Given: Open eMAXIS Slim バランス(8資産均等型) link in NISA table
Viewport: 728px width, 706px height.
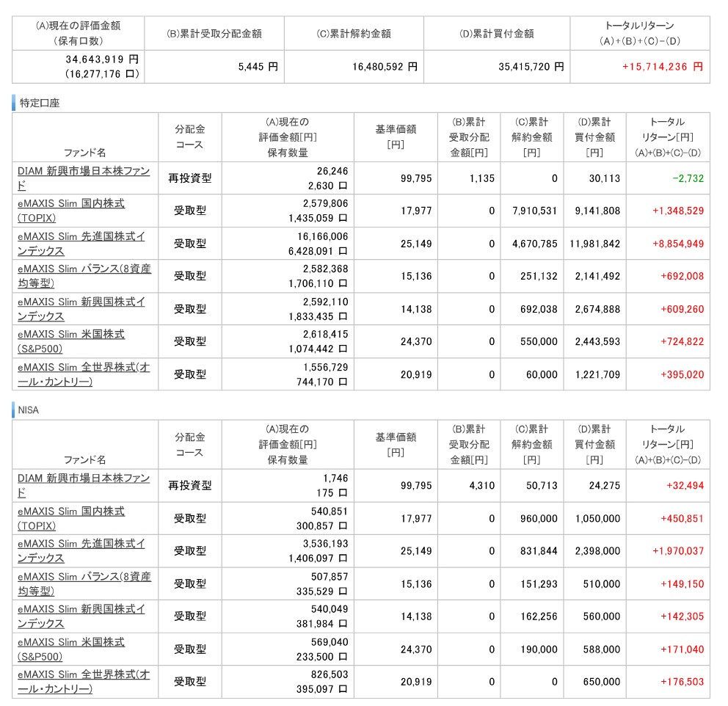Looking at the screenshot, I should [x=84, y=584].
